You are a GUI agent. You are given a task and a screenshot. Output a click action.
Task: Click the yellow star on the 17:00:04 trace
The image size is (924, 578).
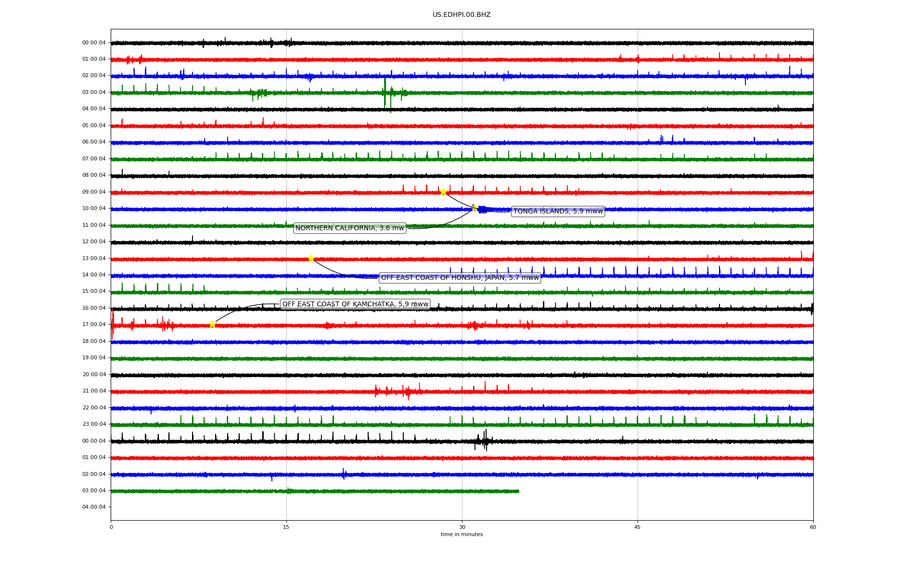pyautogui.click(x=212, y=324)
